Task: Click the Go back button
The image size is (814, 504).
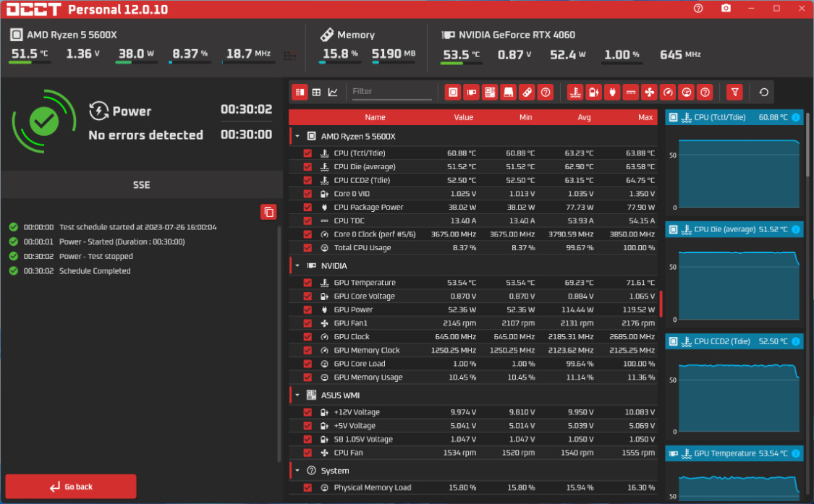Action: (x=71, y=487)
